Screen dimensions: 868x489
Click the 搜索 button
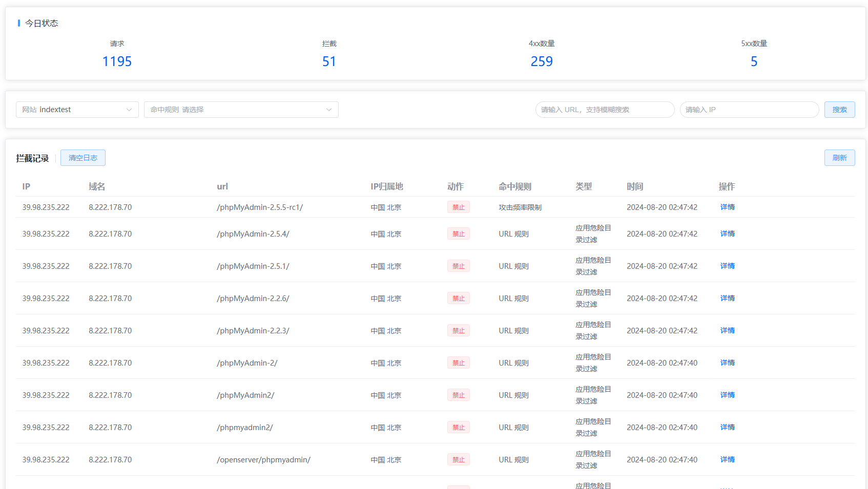pyautogui.click(x=840, y=110)
